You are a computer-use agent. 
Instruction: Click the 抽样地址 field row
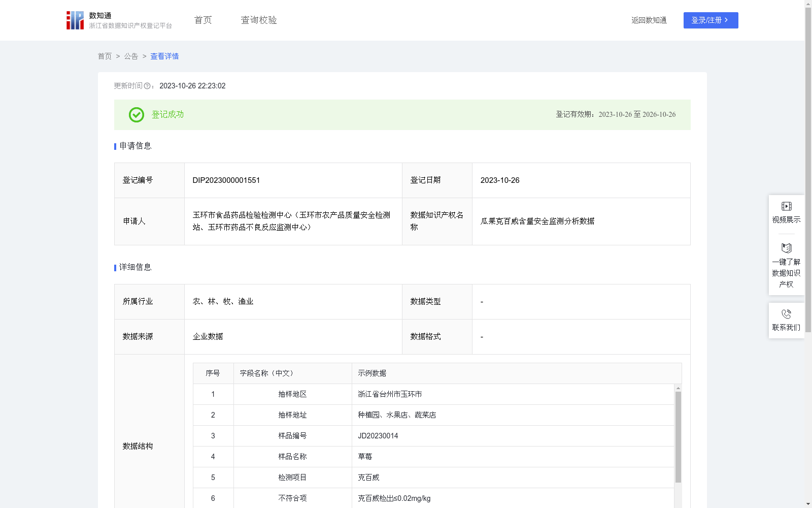433,415
